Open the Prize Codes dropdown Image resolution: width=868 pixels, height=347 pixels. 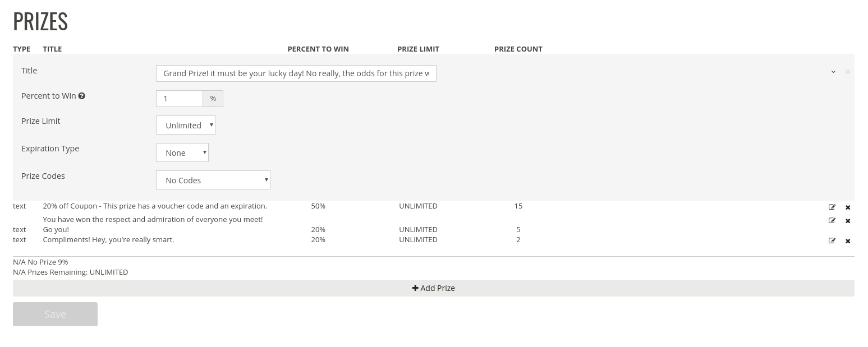click(213, 180)
